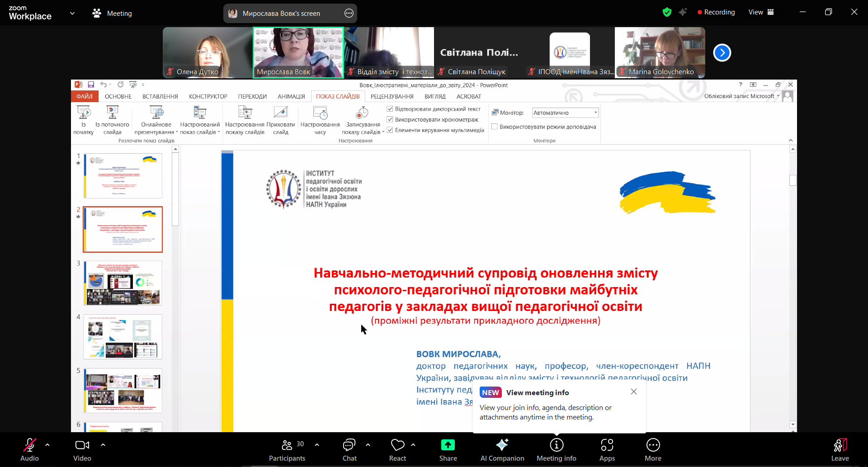The image size is (868, 467).
Task: Start camera using the Video icon
Action: [x=82, y=446]
